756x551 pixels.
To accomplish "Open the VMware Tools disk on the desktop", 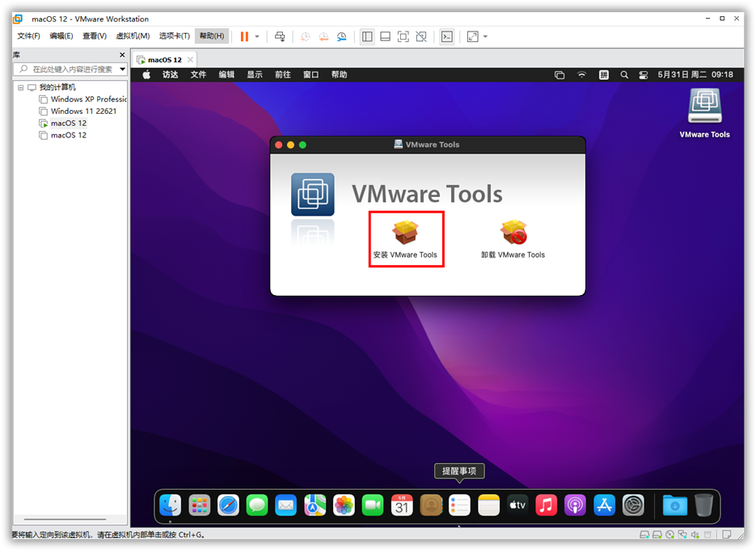I will click(704, 114).
